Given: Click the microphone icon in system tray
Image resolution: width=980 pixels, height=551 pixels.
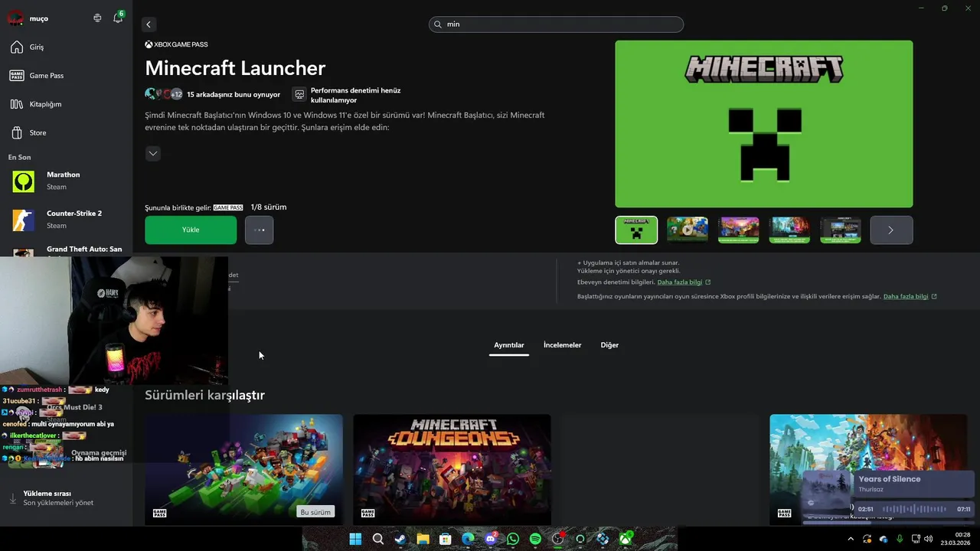Looking at the screenshot, I should pyautogui.click(x=900, y=539).
